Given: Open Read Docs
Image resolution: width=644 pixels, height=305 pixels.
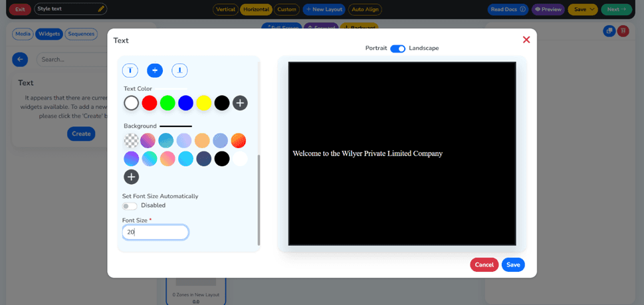Looking at the screenshot, I should (x=508, y=9).
